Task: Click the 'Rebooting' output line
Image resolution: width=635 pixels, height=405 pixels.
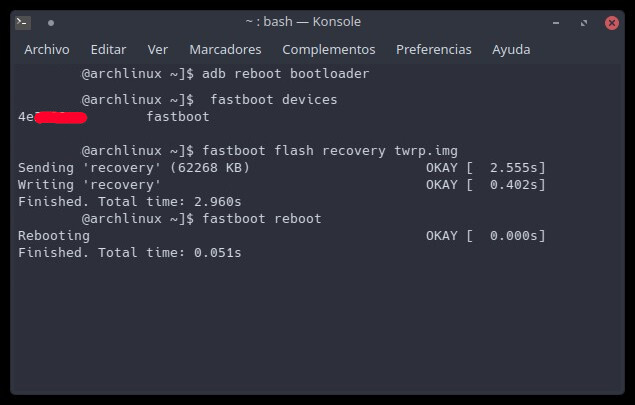Action: tap(54, 236)
